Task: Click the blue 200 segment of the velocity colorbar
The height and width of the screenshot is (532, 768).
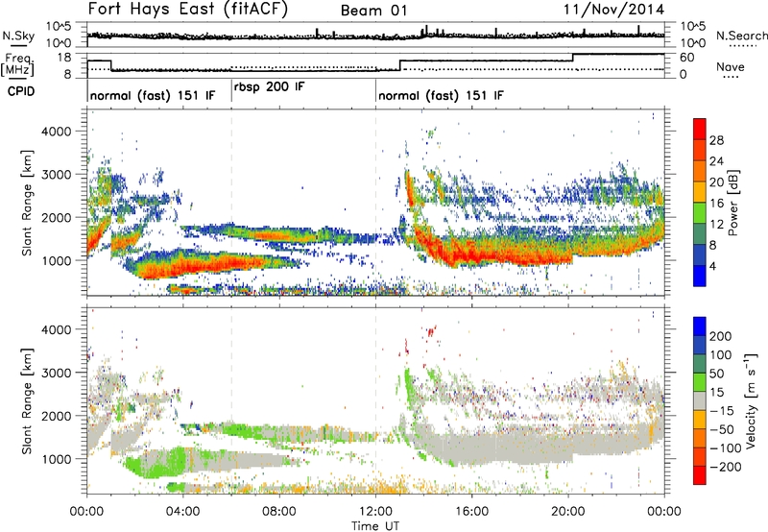Action: (700, 326)
